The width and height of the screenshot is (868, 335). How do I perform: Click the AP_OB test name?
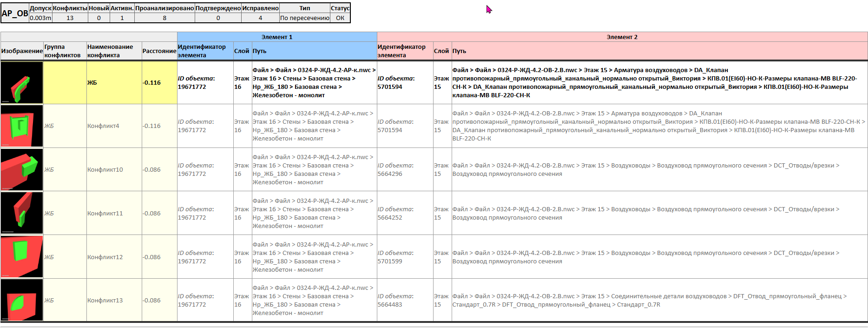[x=15, y=13]
